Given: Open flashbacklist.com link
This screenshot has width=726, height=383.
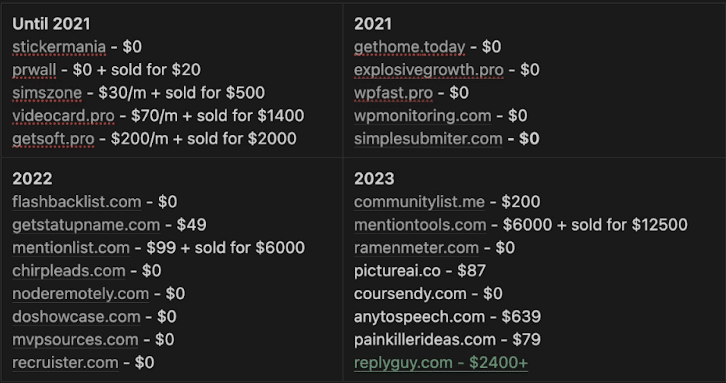Looking at the screenshot, I should [76, 202].
